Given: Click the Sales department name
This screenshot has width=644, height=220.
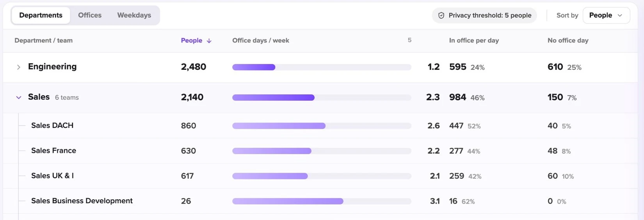Looking at the screenshot, I should click(39, 97).
